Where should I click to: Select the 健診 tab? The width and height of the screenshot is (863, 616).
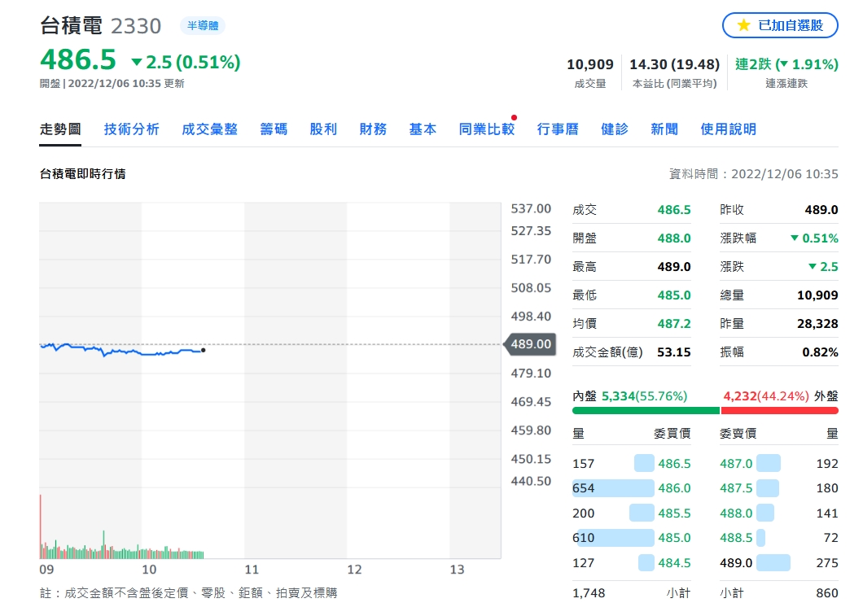(614, 129)
